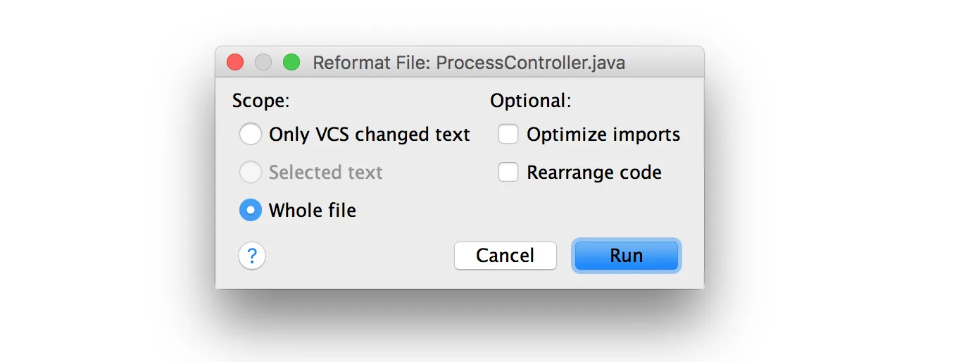Click the 'Whole file' label text
Viewport: 980px width, 362px height.
pos(313,210)
